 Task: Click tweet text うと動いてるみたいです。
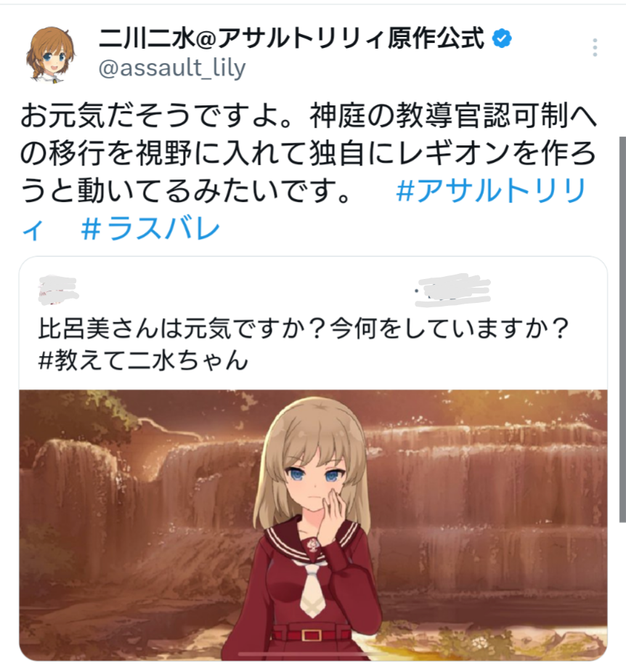(x=186, y=191)
